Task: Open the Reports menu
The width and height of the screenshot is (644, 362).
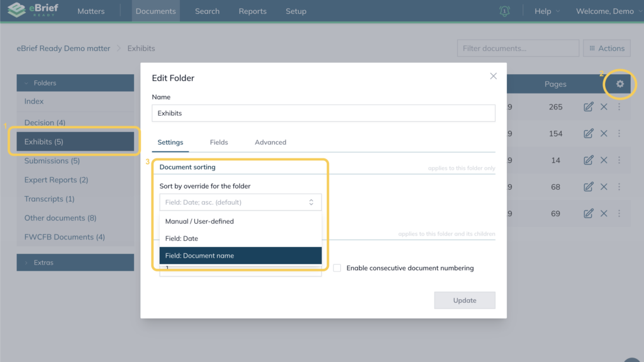Action: click(x=252, y=11)
